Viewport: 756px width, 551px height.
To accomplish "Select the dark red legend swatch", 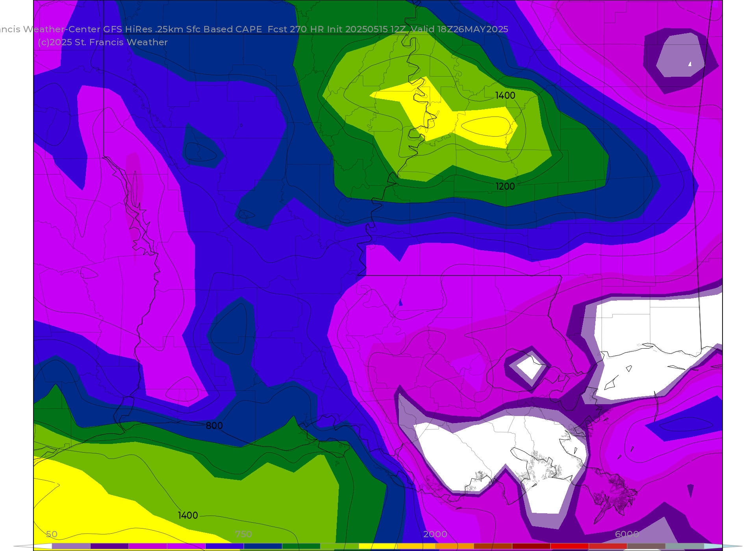I will 531,546.
